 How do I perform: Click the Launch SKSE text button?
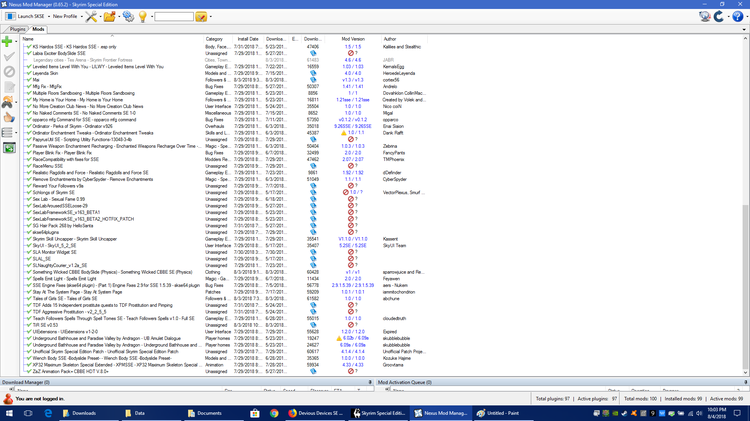coord(31,16)
